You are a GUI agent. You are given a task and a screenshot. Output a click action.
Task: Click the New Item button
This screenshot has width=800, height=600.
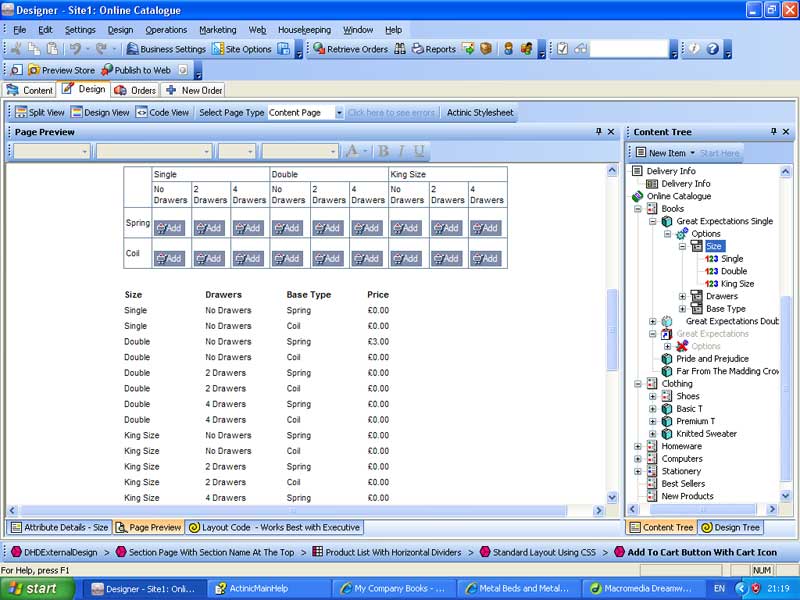point(665,153)
